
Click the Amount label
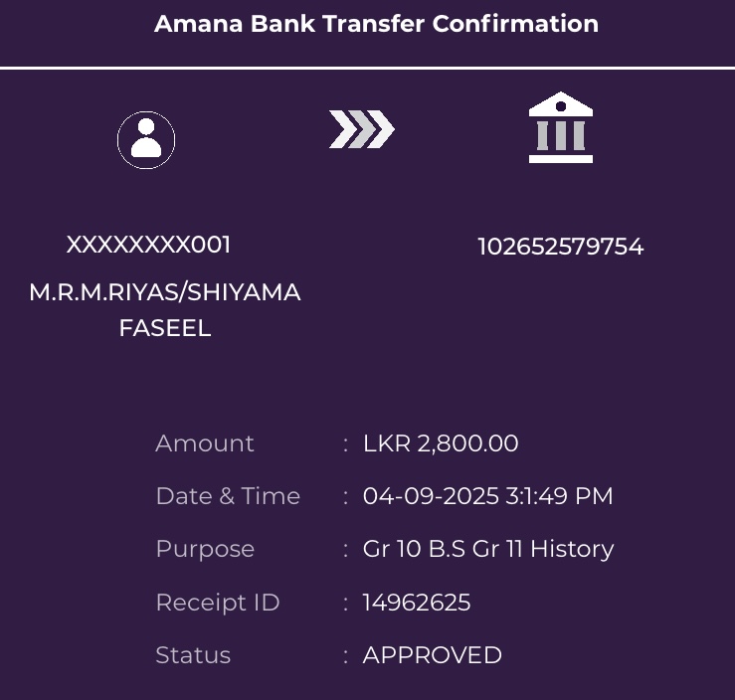click(x=205, y=443)
